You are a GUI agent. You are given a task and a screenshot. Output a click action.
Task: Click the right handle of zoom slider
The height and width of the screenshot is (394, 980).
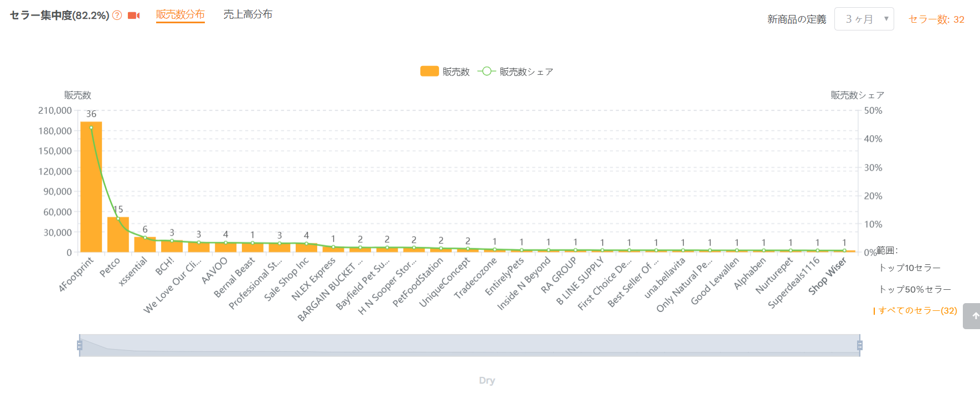tap(860, 346)
